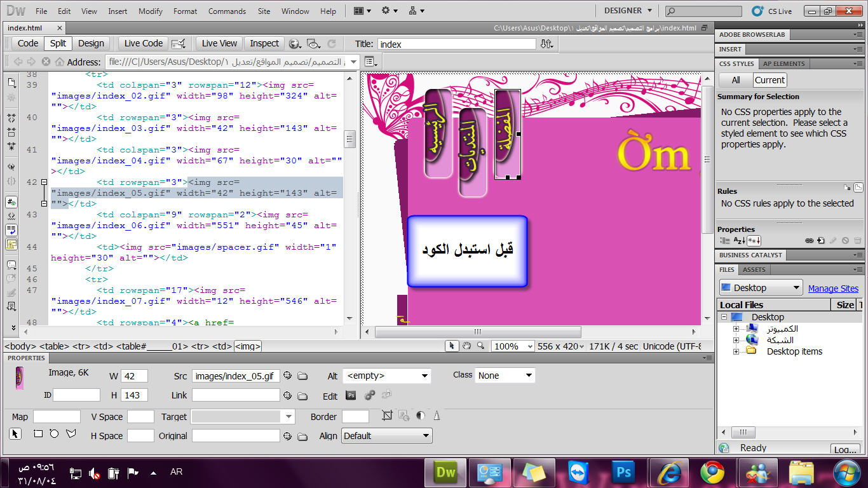Enable Live View mode
868x488 pixels.
click(219, 43)
